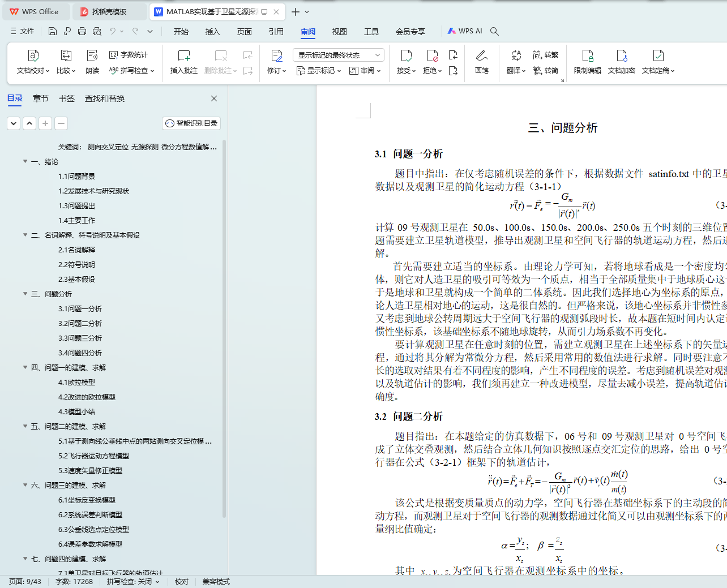Open the 章节 panel tab
Screen dimensions: 727x588
pos(41,98)
